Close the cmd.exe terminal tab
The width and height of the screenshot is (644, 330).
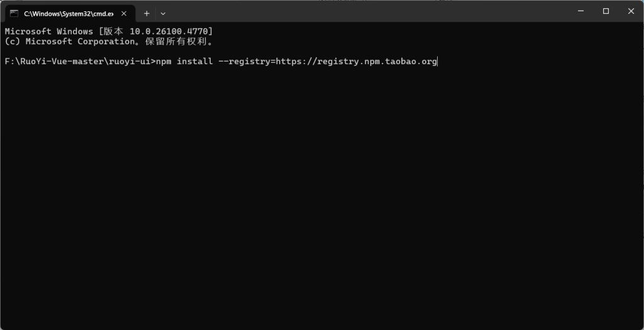pyautogui.click(x=123, y=13)
